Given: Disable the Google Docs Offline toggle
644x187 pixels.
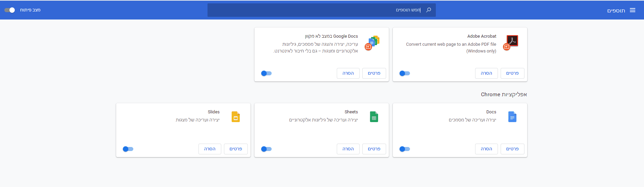Looking at the screenshot, I should (266, 73).
